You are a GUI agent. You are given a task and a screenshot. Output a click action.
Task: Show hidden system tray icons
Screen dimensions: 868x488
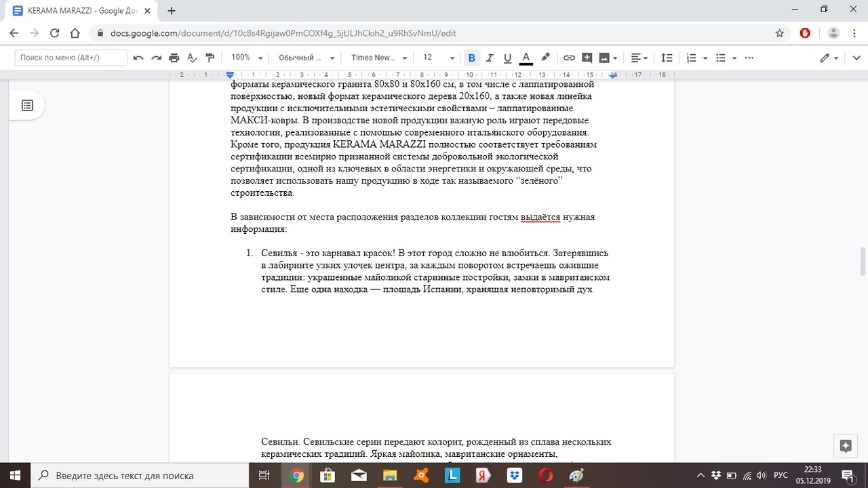[701, 475]
